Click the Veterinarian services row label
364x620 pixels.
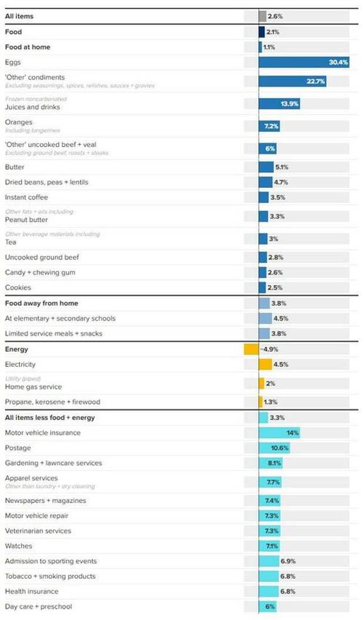[x=38, y=531]
